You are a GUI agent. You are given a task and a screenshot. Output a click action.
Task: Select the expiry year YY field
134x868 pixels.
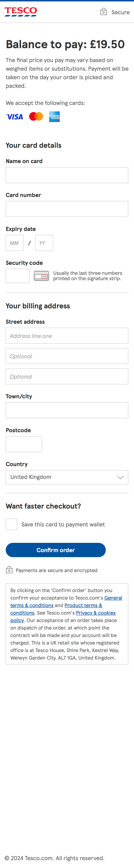click(x=44, y=243)
